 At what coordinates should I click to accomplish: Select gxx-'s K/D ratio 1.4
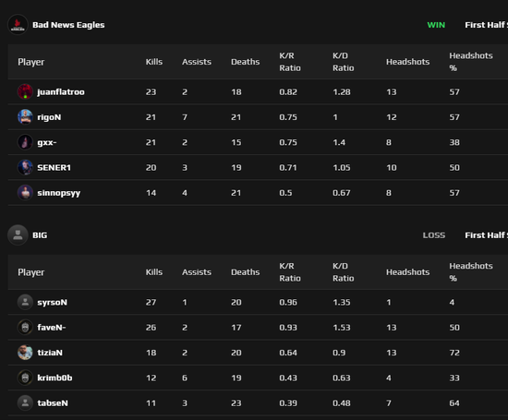[339, 142]
